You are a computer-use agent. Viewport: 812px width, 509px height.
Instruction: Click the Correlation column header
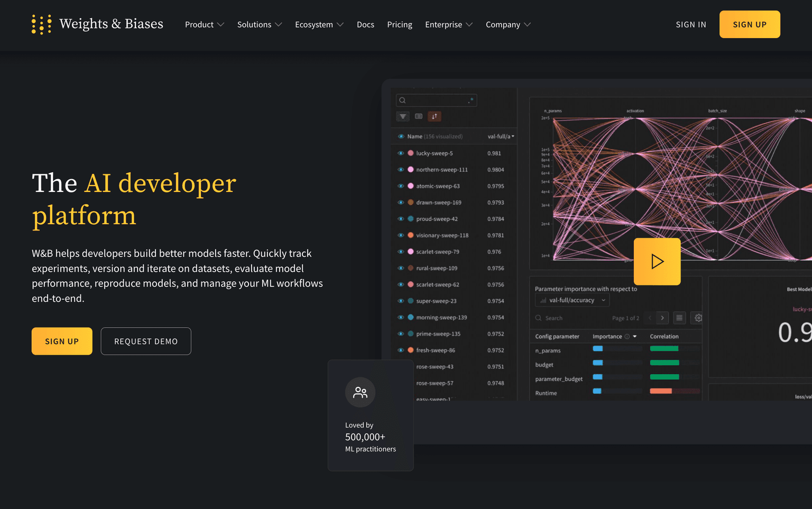pos(665,337)
